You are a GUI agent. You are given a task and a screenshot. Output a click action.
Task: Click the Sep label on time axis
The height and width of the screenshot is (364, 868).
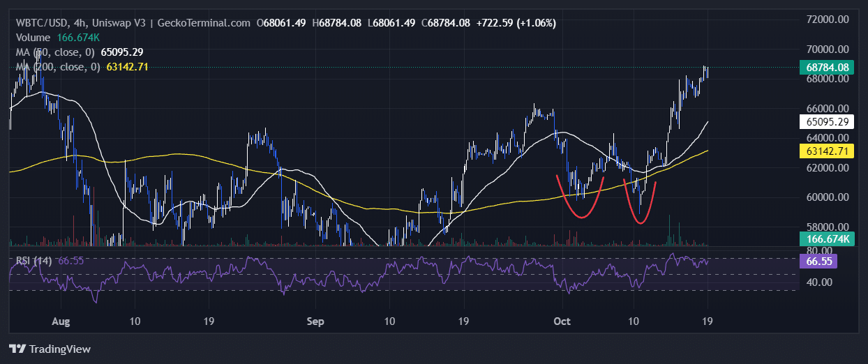coord(316,322)
